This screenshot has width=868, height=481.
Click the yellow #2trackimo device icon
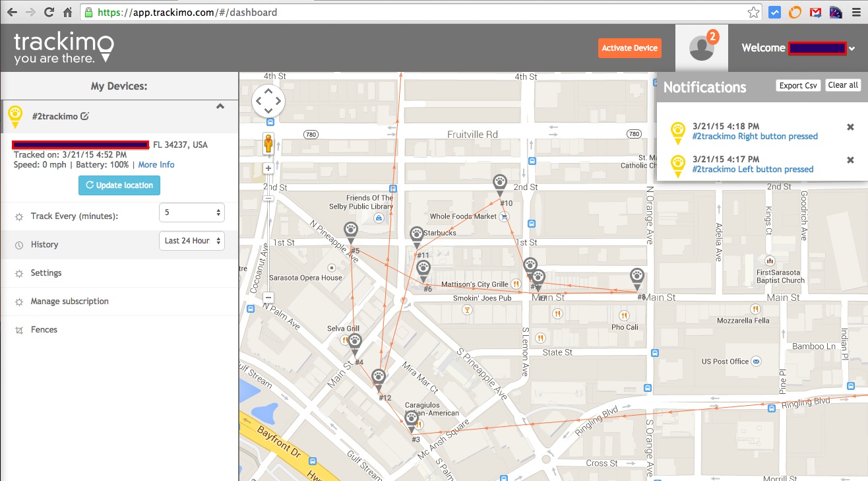15,117
